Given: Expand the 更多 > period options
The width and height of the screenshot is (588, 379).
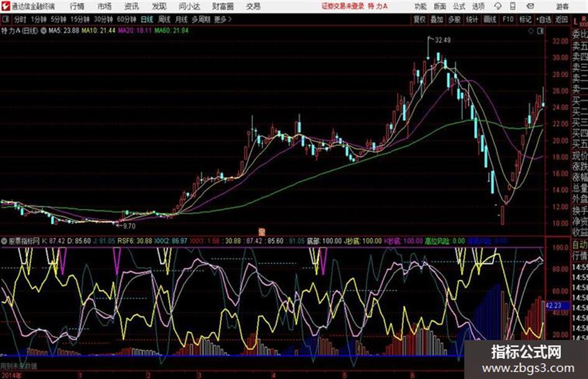Looking at the screenshot, I should (x=223, y=19).
